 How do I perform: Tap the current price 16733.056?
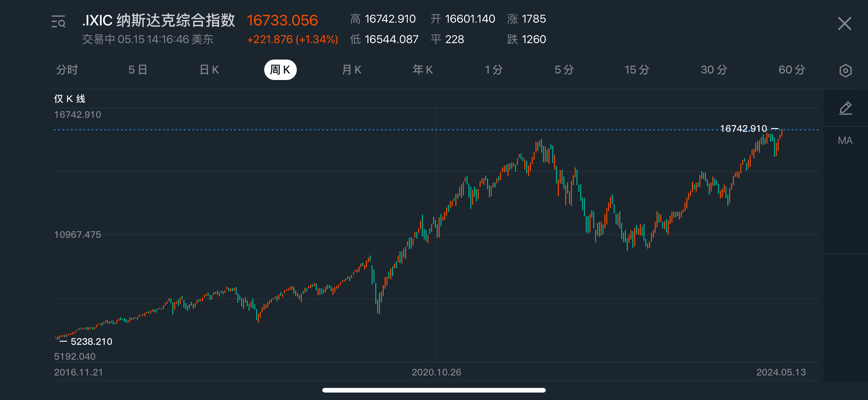283,20
